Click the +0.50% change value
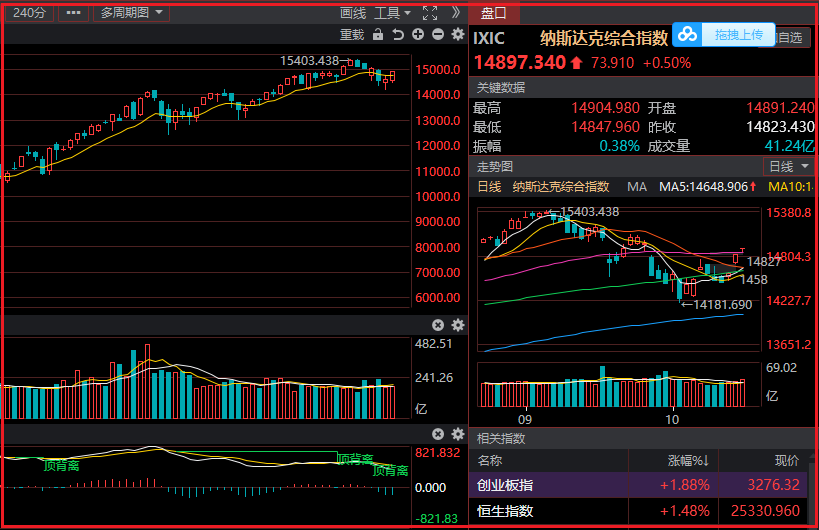This screenshot has height=530, width=819. tap(666, 63)
